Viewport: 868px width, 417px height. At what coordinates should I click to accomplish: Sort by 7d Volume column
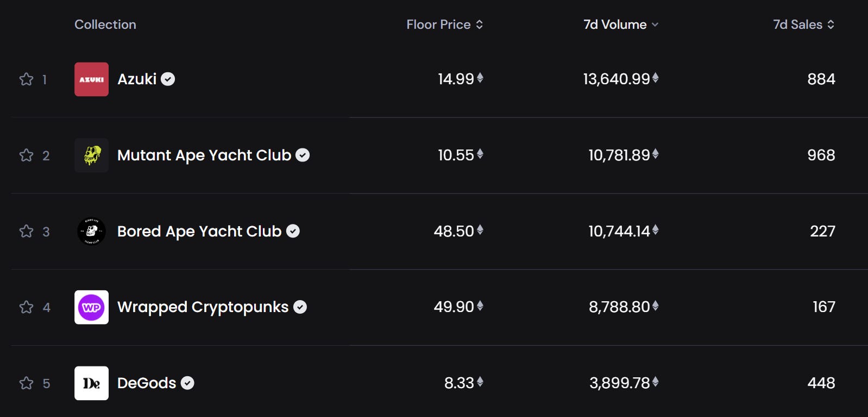[620, 24]
